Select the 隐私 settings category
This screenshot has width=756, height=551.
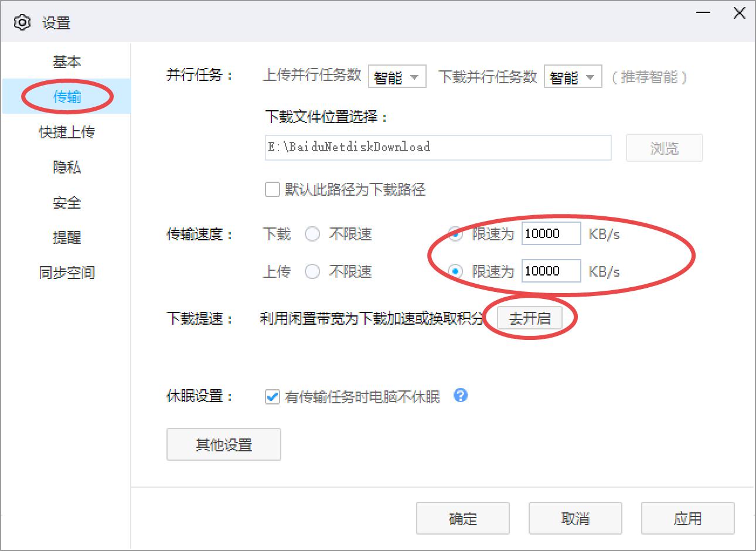pos(67,167)
